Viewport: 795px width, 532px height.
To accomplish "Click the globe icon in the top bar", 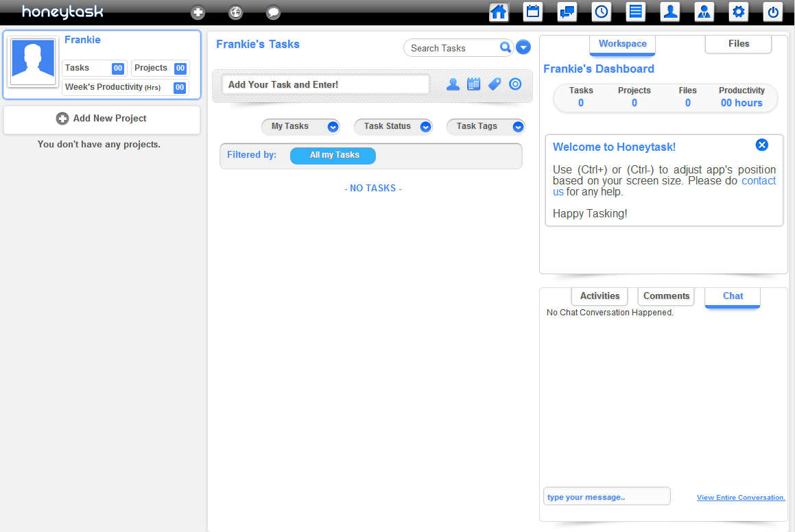I will [235, 12].
